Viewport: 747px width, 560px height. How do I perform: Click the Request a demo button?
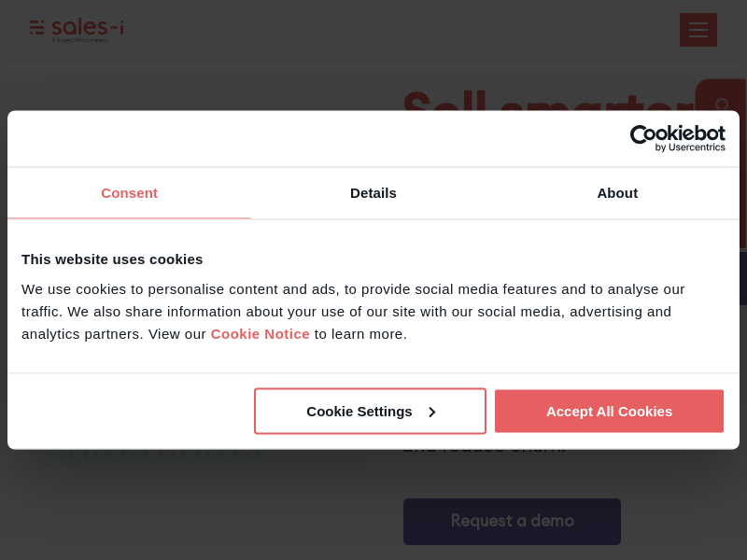pos(512,521)
